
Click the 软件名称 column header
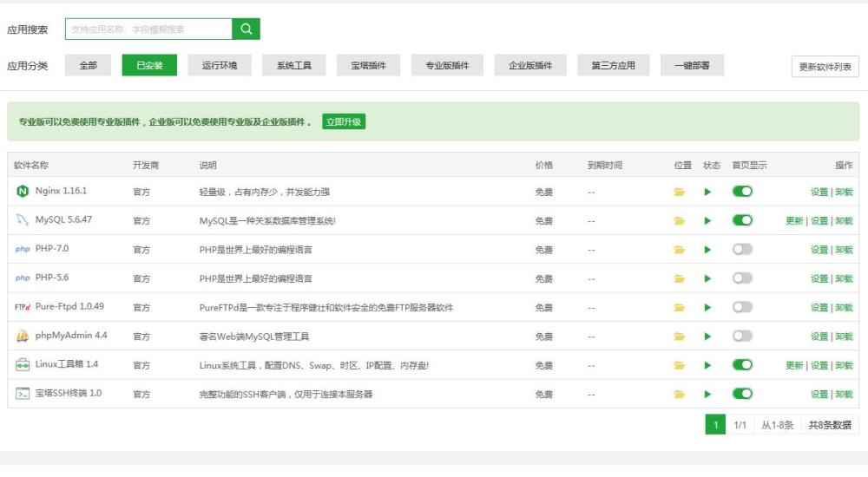tap(31, 165)
